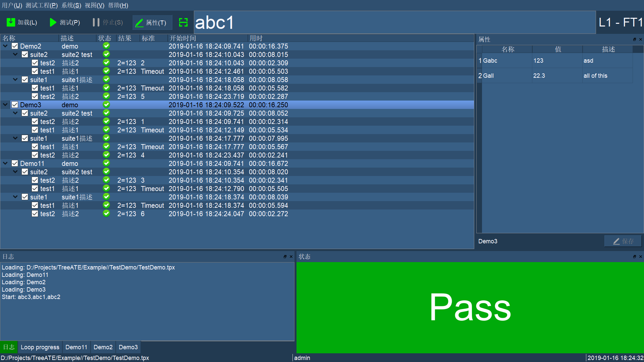Switch to the Demo11 log tab
The width and height of the screenshot is (644, 362).
[77, 347]
